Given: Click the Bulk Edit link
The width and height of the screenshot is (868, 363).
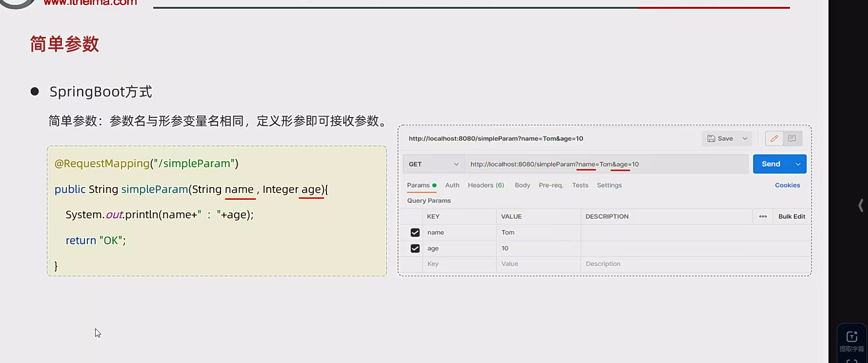Looking at the screenshot, I should (x=791, y=216).
